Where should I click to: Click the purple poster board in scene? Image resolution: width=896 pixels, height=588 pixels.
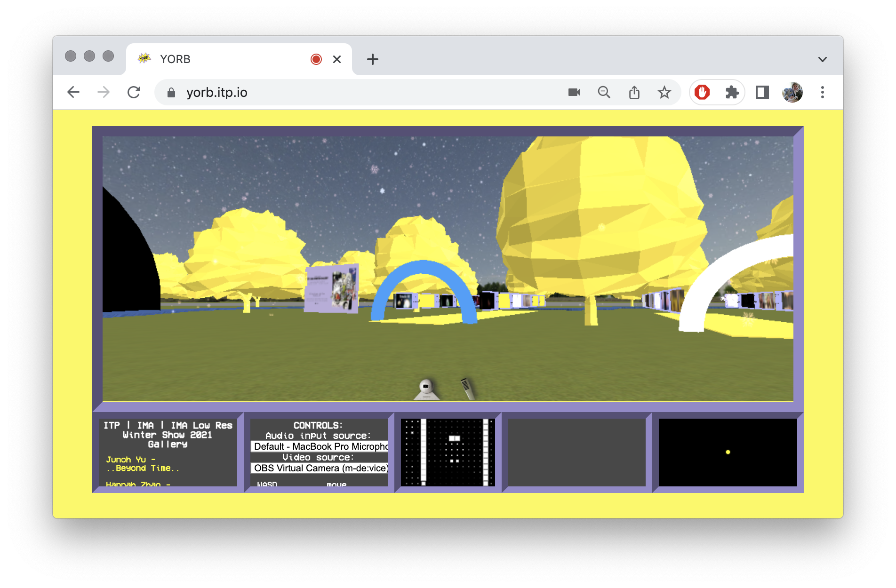[332, 288]
